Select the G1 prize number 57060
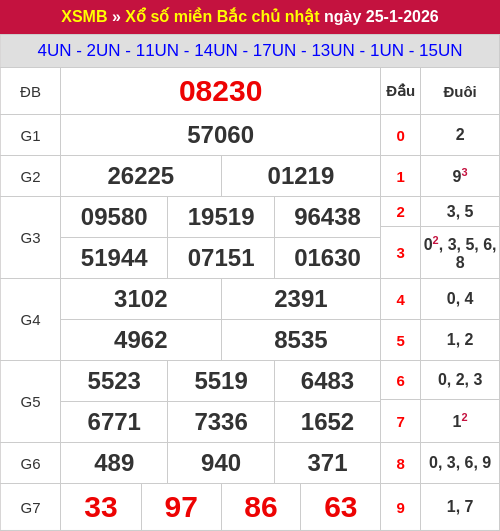Viewport: 500px width, 531px height. pos(221,135)
